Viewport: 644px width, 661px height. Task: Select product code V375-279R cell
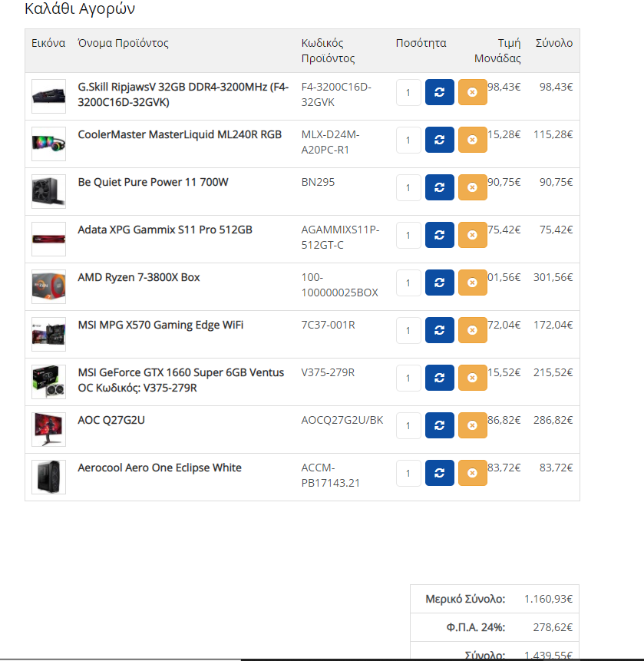pyautogui.click(x=328, y=372)
